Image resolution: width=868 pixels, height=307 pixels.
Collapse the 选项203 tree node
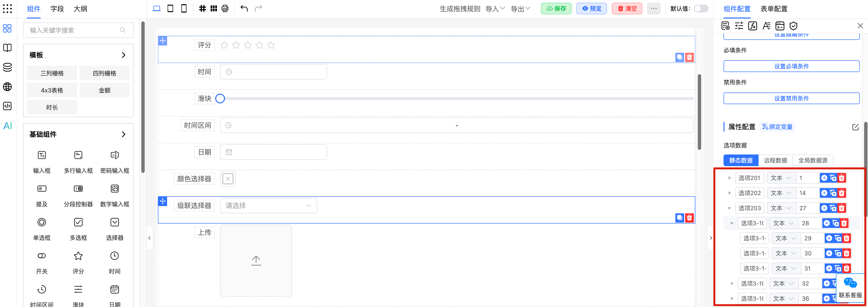730,208
